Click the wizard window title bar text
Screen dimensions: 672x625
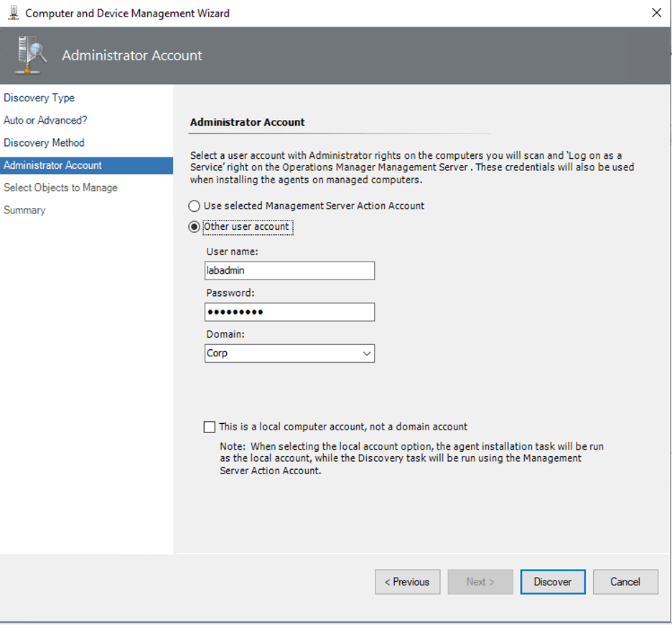(x=128, y=13)
